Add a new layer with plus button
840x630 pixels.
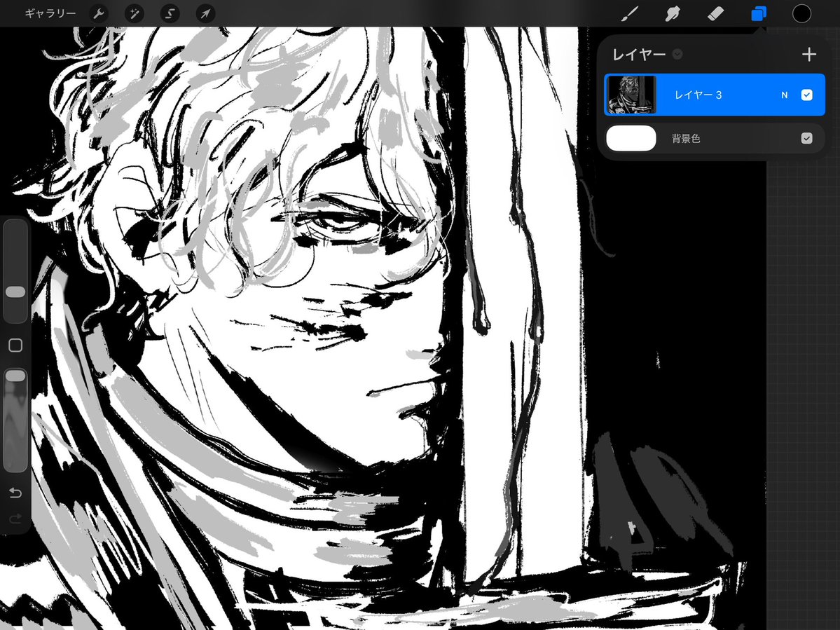coord(809,54)
